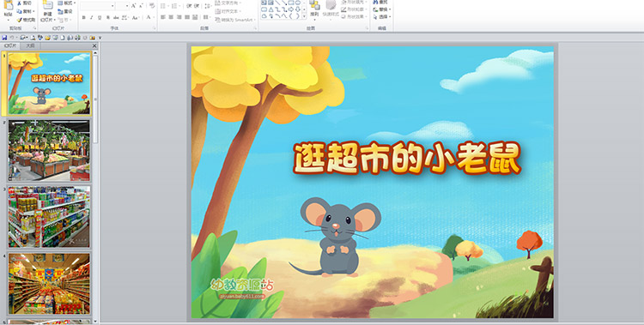Screen dimensions: 644x325
Task: Switch to the Slides (幻灯片) tab
Action: [x=10, y=46]
